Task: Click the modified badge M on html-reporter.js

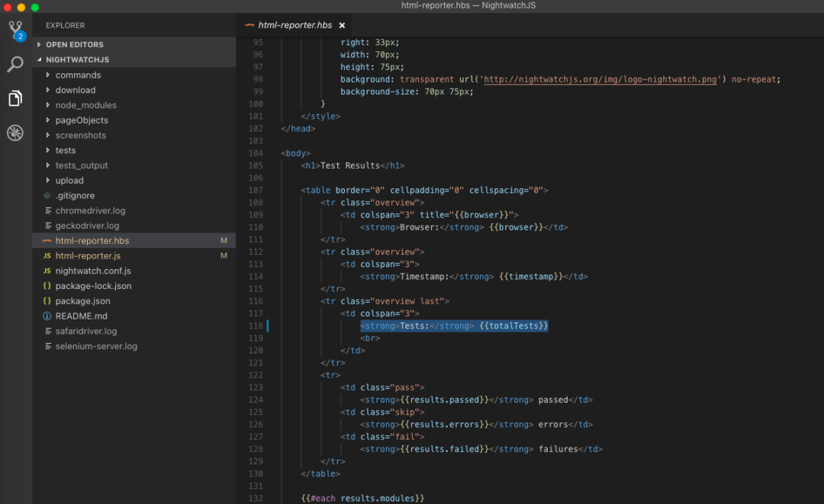Action: pyautogui.click(x=224, y=255)
